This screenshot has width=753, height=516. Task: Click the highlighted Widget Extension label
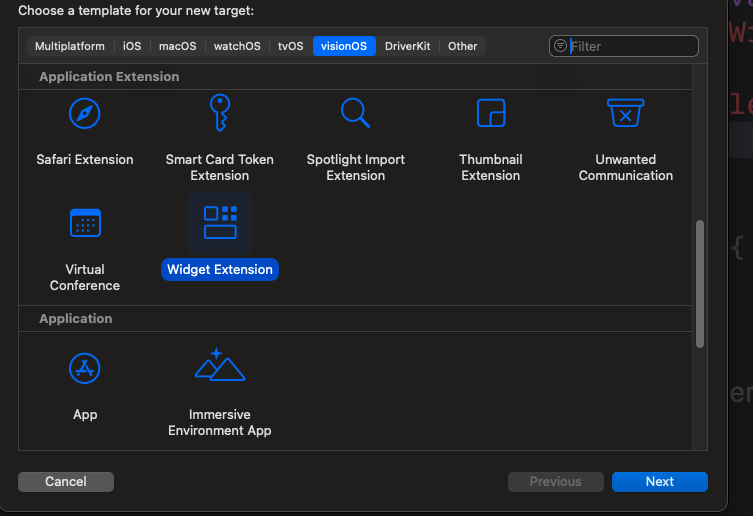click(x=220, y=270)
